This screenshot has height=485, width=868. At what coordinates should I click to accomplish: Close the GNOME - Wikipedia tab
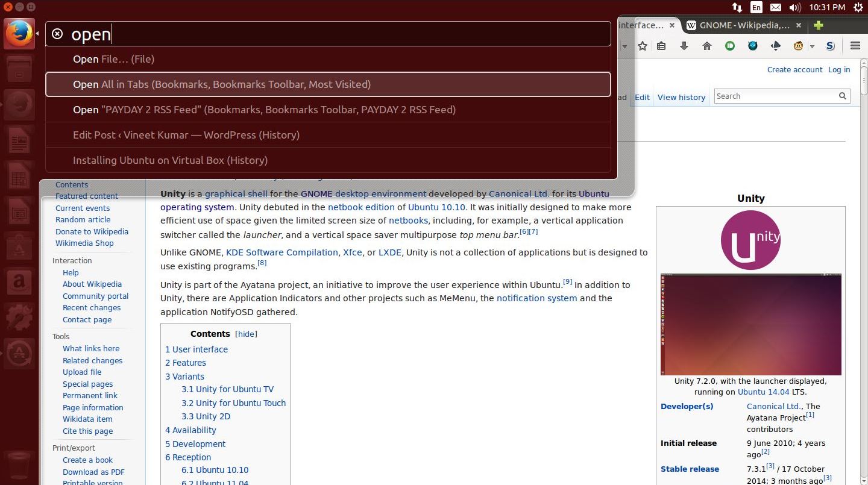[799, 25]
